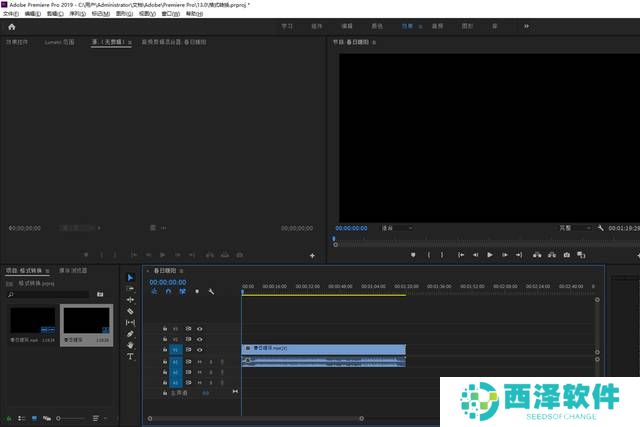Step back one frame in Program monitor

pos(476,255)
